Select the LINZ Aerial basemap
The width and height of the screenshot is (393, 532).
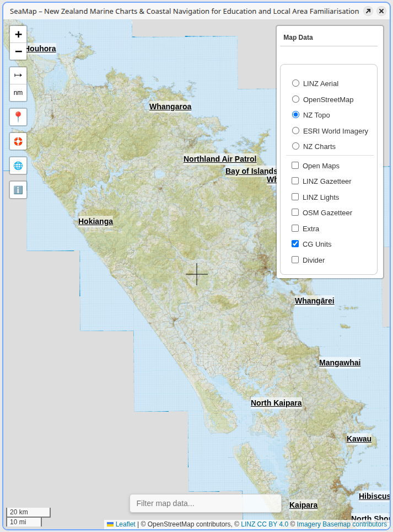[296, 83]
